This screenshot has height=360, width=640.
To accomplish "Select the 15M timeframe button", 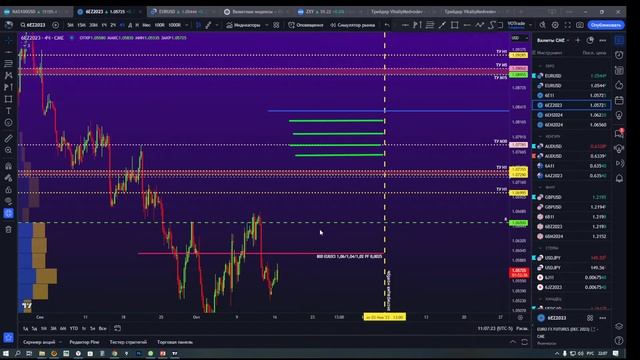I will click(x=81, y=25).
